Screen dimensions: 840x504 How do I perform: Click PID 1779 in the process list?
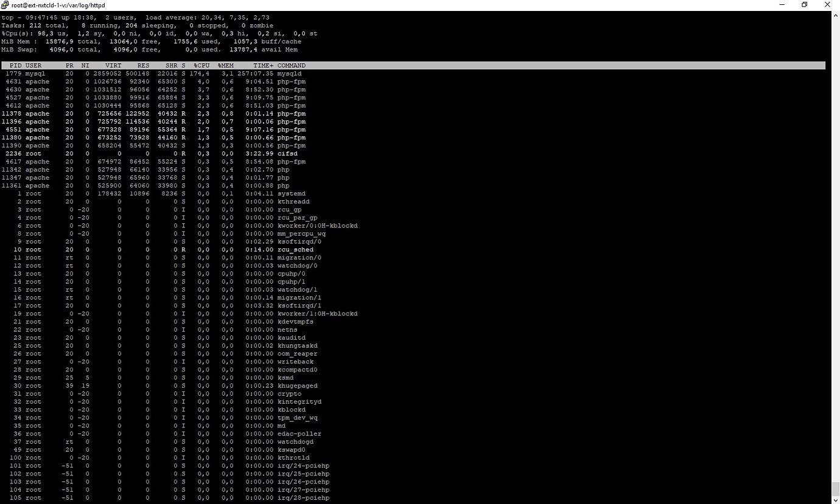pos(13,73)
